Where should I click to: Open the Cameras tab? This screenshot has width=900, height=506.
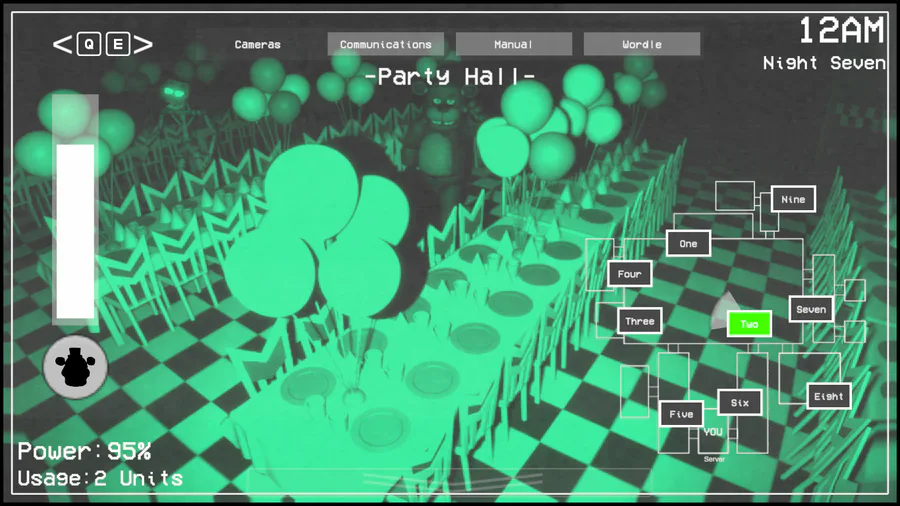(258, 44)
